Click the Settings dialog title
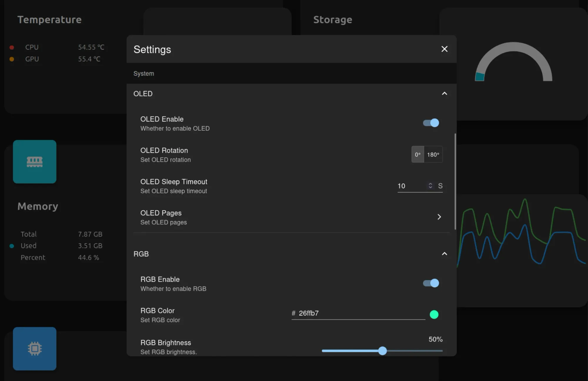588x381 pixels. [x=152, y=49]
